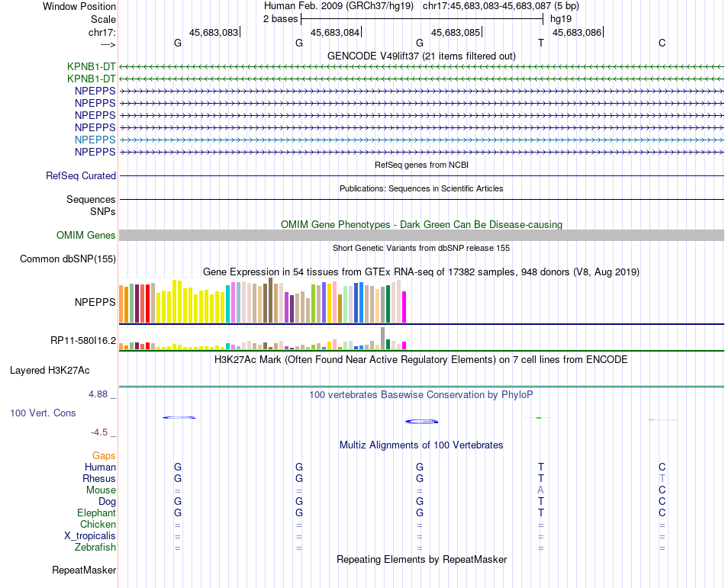This screenshot has height=588, width=725.
Task: Click the Elephant species row label
Action: click(x=96, y=512)
